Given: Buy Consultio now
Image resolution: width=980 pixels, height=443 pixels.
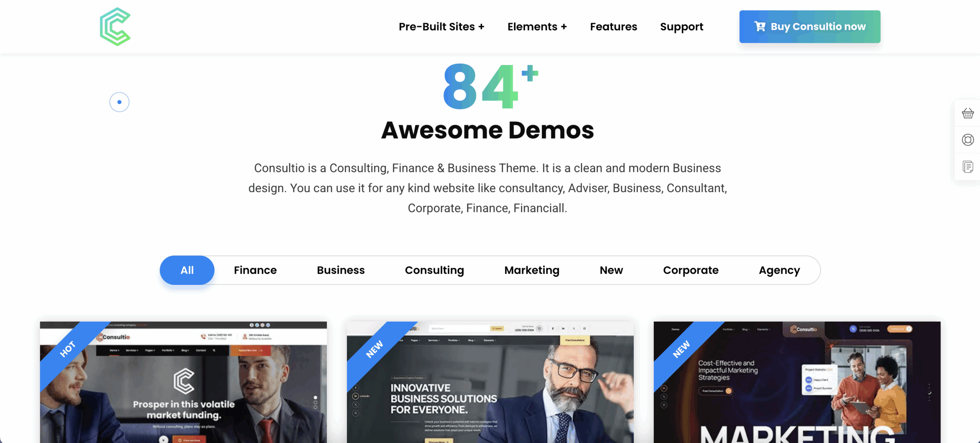Looking at the screenshot, I should [810, 26].
